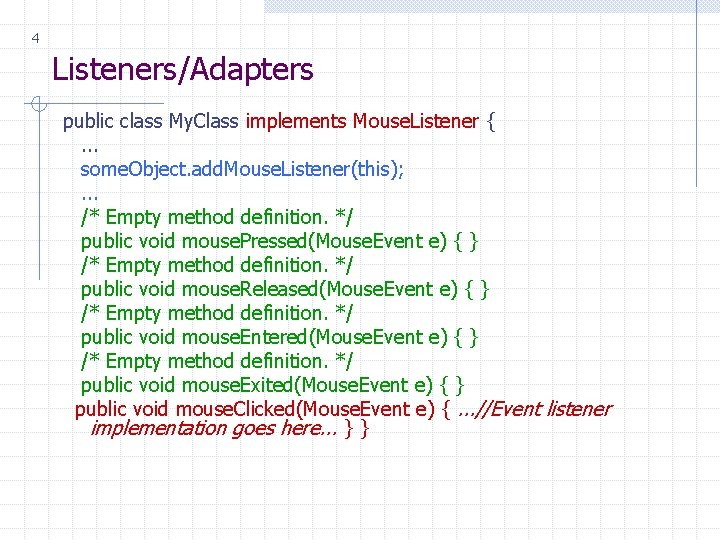Click the mouseEntered method line
The image size is (720, 540).
(280, 338)
